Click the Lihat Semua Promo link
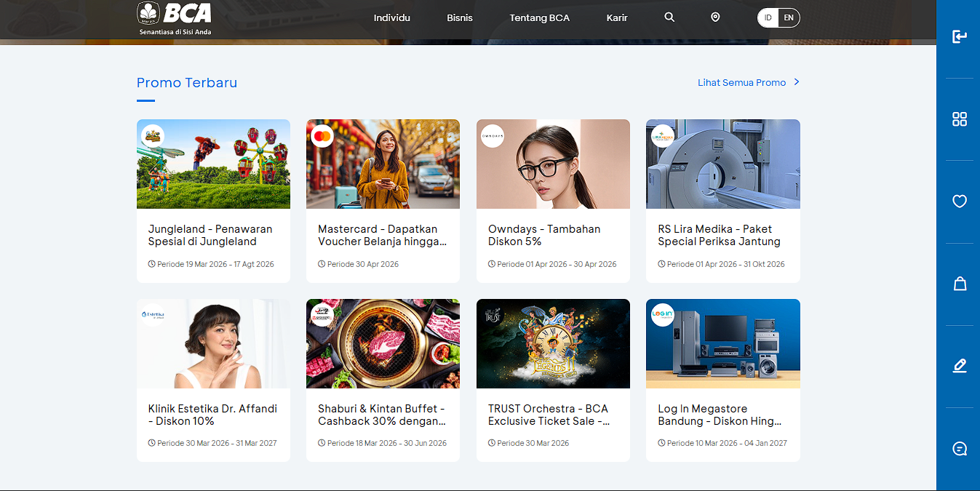Image resolution: width=980 pixels, height=491 pixels. 741,82
